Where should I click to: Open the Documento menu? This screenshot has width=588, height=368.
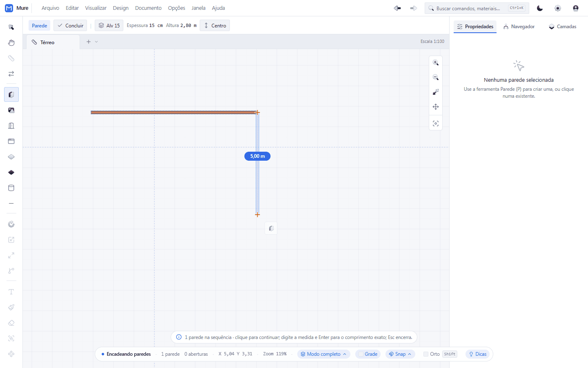148,8
